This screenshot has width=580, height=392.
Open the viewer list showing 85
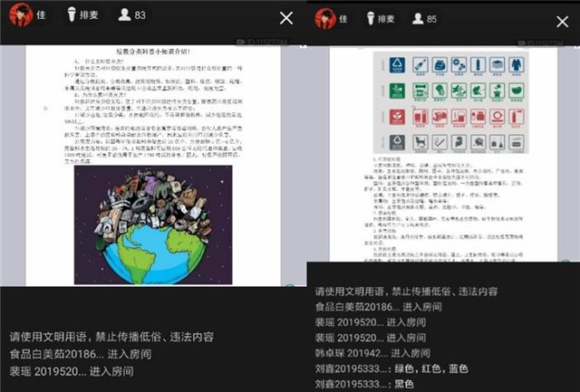coord(424,18)
